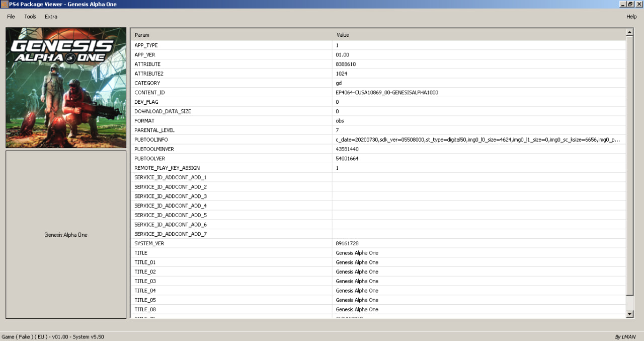Screen dimensions: 644x341
Task: Click the Genesis Alpha One value in the TITLE row
Action: pyautogui.click(x=357, y=253)
